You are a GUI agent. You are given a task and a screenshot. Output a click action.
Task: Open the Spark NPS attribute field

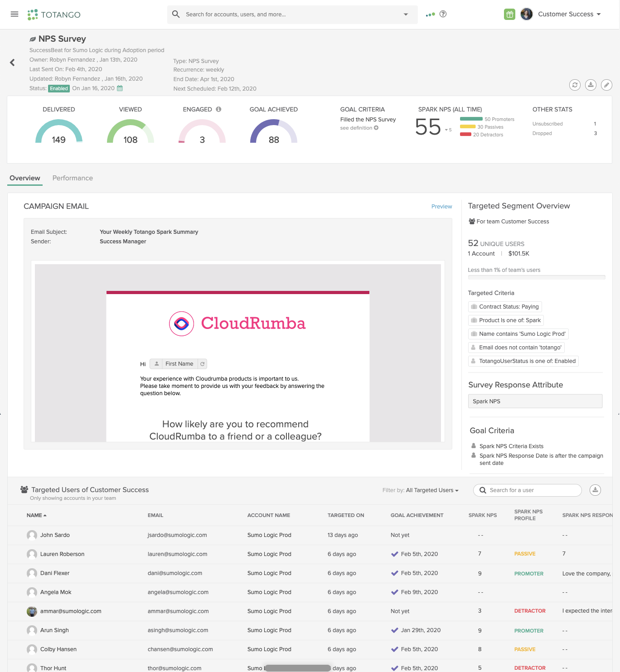(535, 401)
